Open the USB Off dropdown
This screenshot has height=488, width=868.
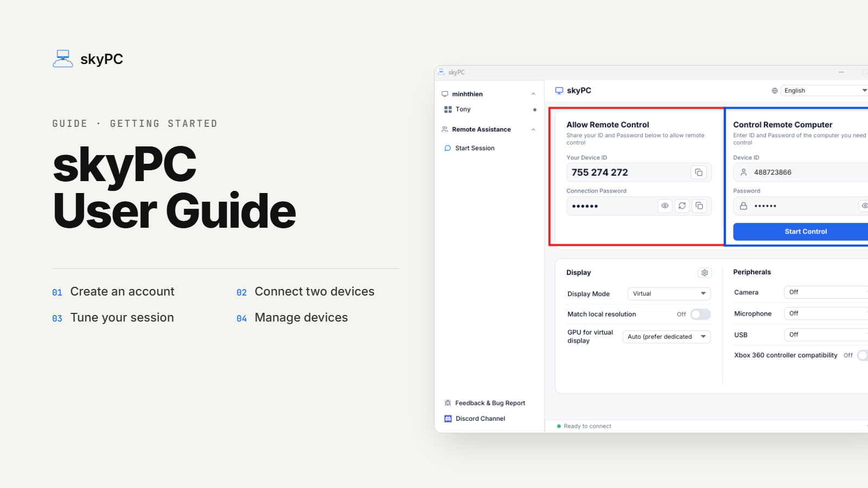click(826, 335)
